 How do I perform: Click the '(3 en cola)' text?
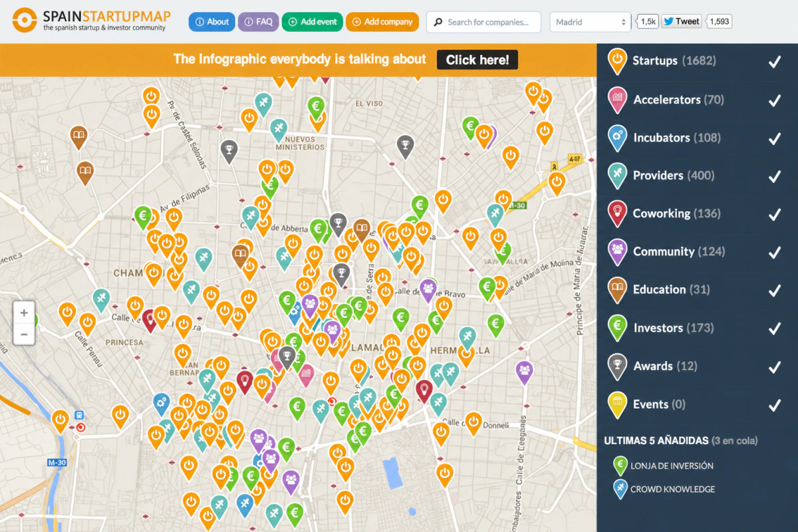pyautogui.click(x=734, y=440)
